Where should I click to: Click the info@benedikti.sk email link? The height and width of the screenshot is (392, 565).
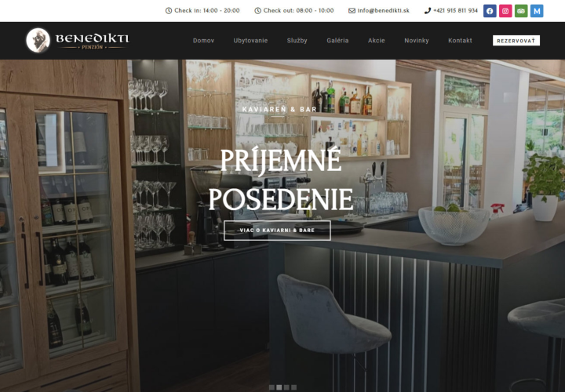[x=383, y=11]
